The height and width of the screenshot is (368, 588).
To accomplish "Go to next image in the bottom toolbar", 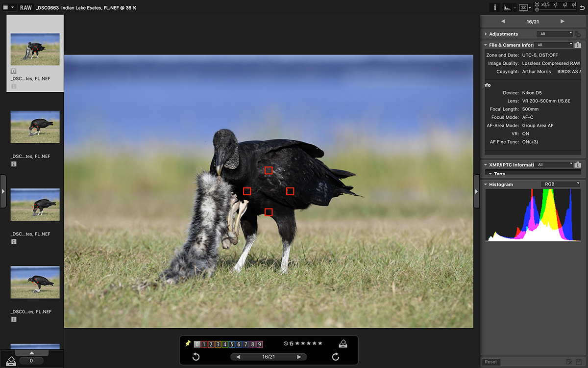I will click(x=299, y=357).
